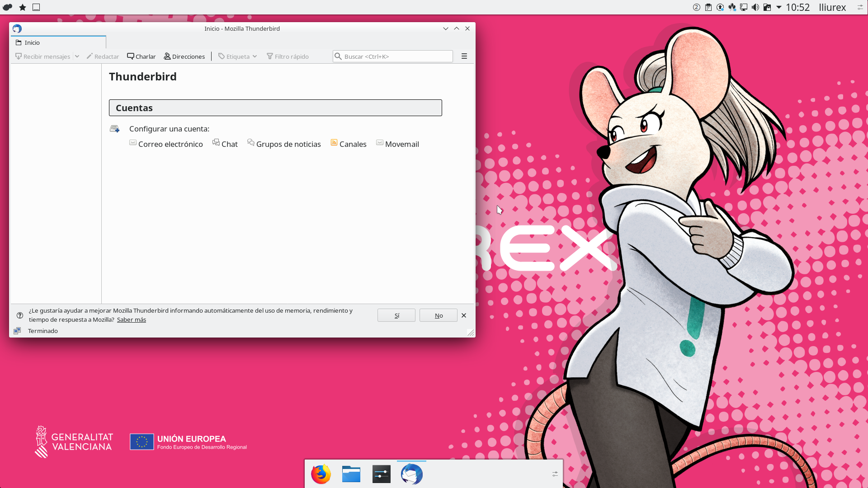
Task: Click Thunderbird window title bar icon
Action: (x=17, y=28)
